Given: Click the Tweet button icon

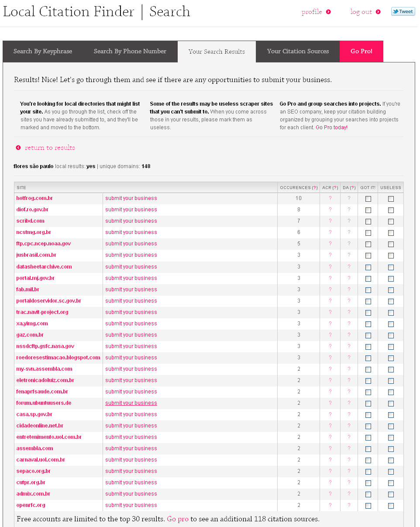Looking at the screenshot, I should pyautogui.click(x=403, y=12).
